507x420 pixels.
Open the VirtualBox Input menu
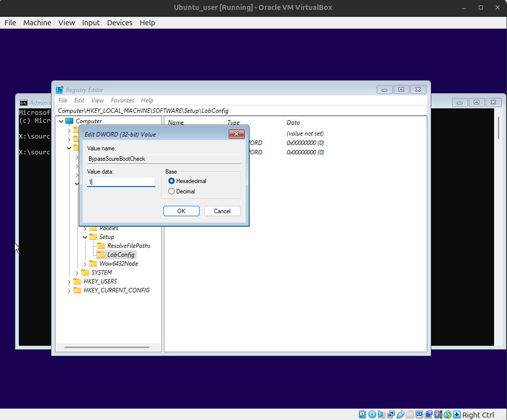pos(91,23)
